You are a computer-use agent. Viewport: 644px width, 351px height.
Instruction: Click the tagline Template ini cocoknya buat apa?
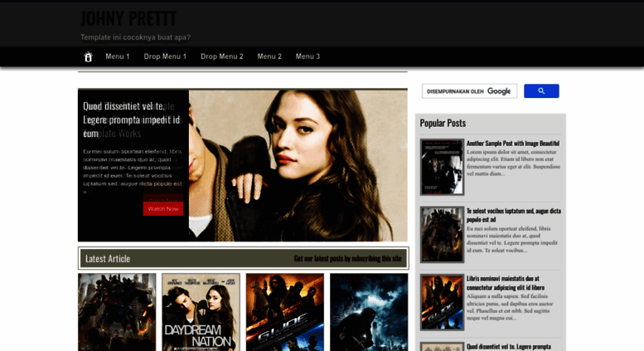coord(136,37)
